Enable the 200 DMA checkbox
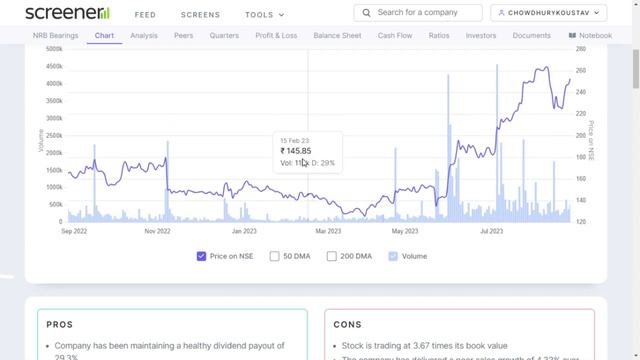 332,256
